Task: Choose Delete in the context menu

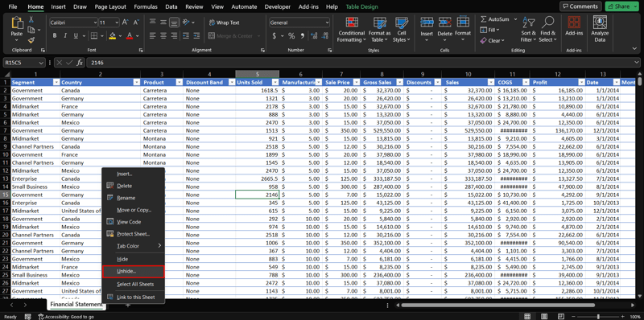Action: tap(134, 186)
